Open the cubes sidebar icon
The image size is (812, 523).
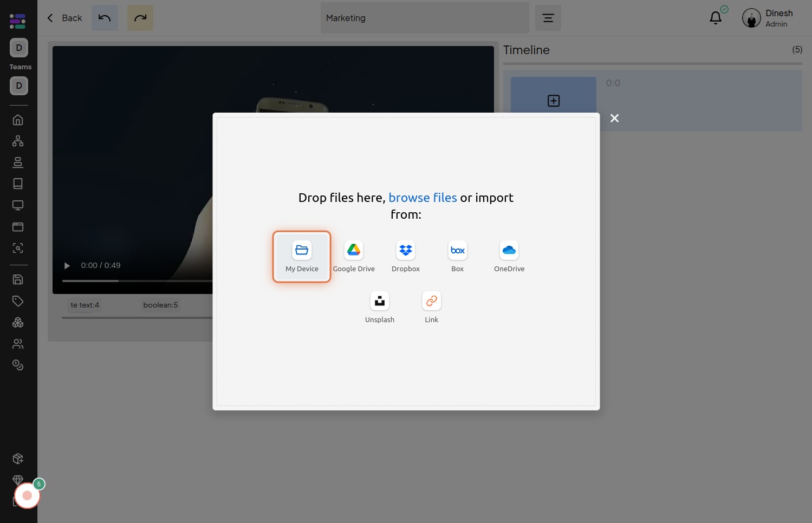18,322
